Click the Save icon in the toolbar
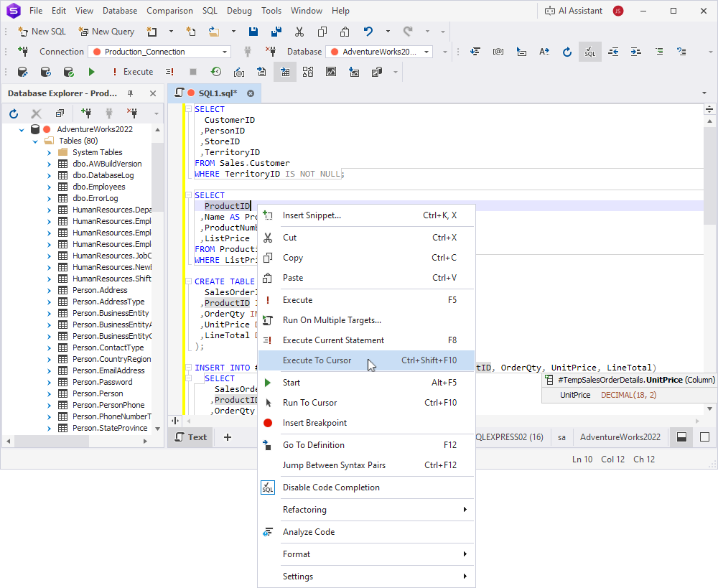This screenshot has height=588, width=718. coord(253,32)
